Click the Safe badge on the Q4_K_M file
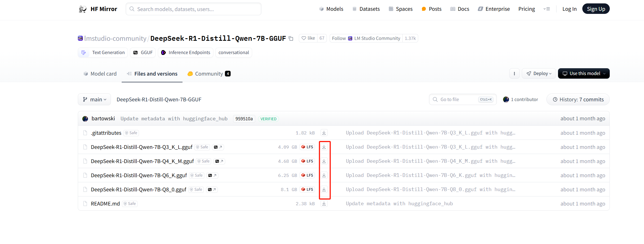Screen dimensions: 644x244 coord(204,161)
